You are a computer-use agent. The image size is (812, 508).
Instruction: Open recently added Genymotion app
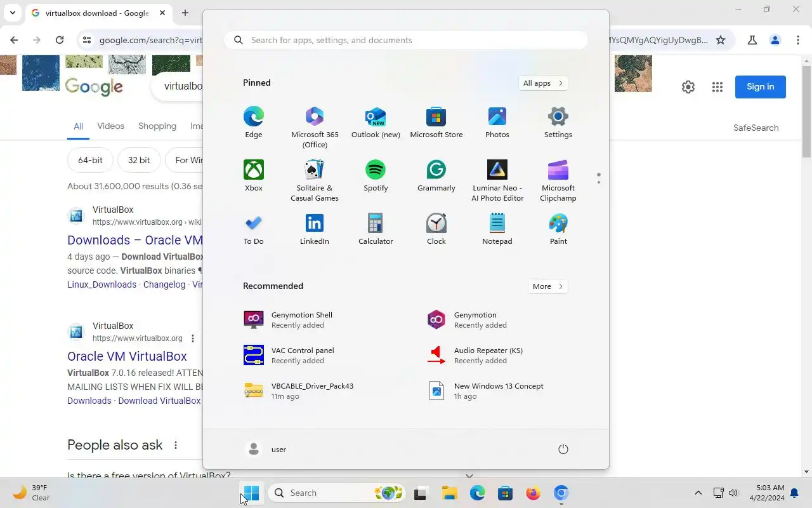point(497,319)
